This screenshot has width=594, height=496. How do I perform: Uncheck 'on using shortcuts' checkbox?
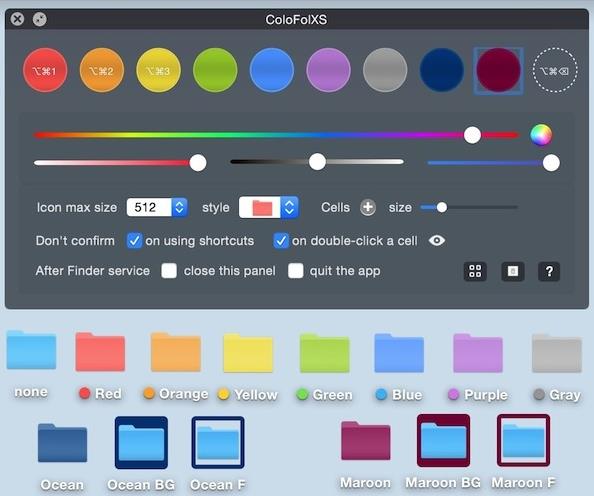point(134,241)
